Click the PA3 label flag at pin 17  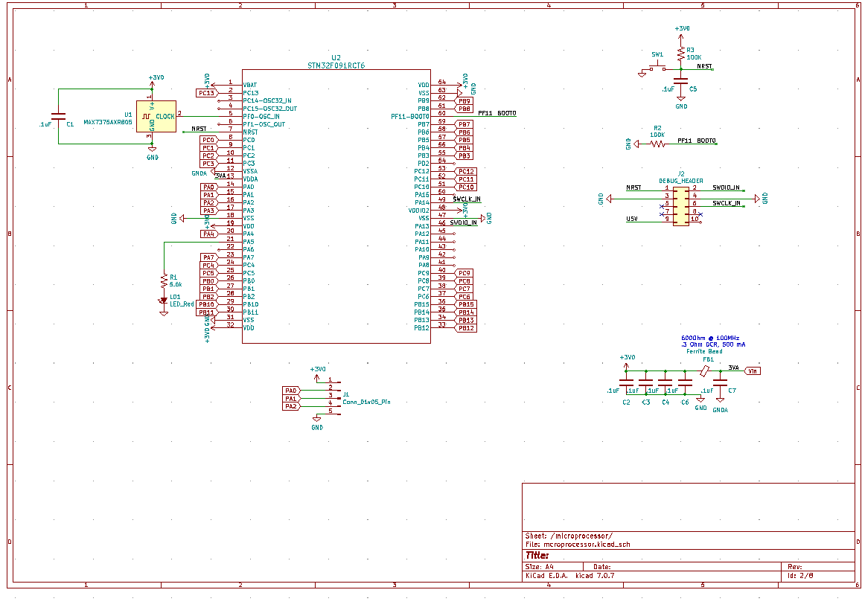tap(209, 211)
